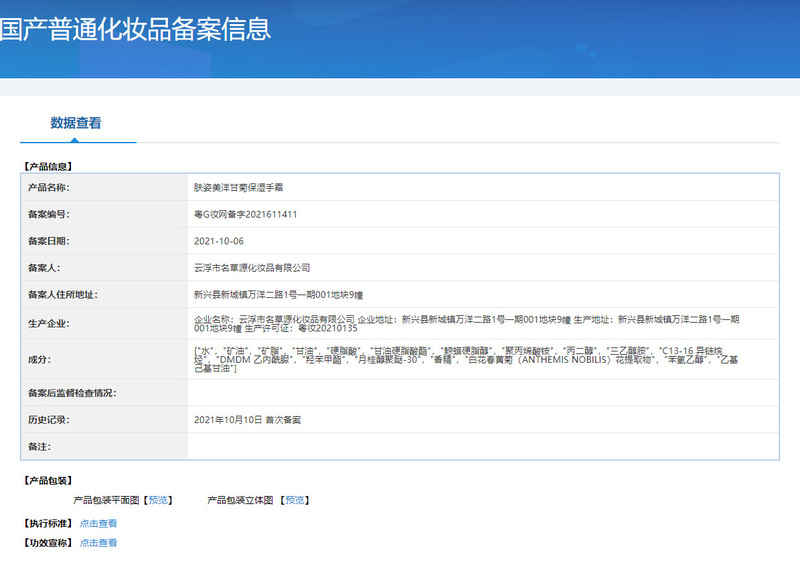Click the 备案人: label cell
The width and height of the screenshot is (800, 571).
tap(104, 268)
